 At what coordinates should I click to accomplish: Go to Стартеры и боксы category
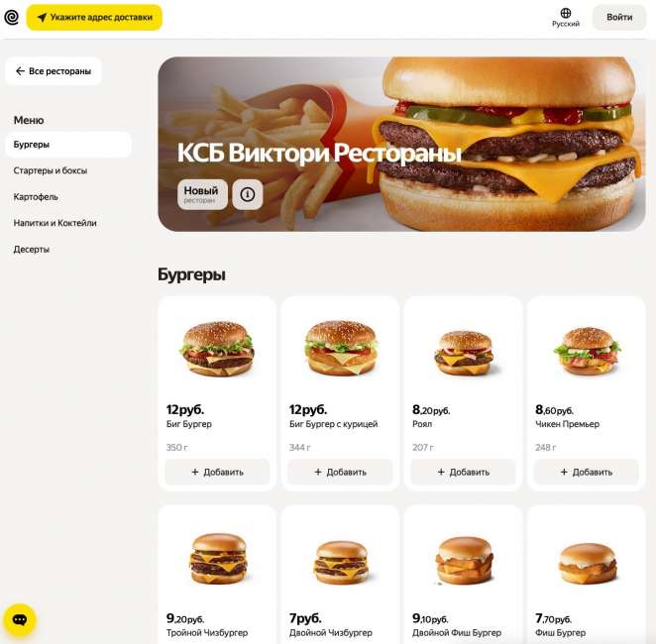[x=51, y=170]
